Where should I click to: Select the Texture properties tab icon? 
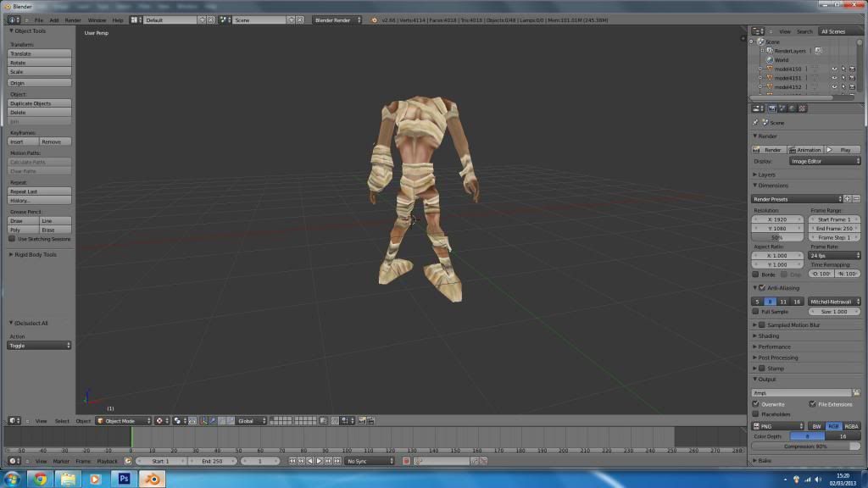coord(803,108)
